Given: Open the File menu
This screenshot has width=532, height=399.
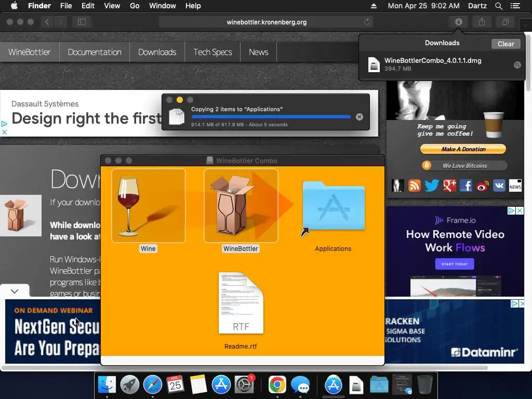Looking at the screenshot, I should pyautogui.click(x=66, y=6).
